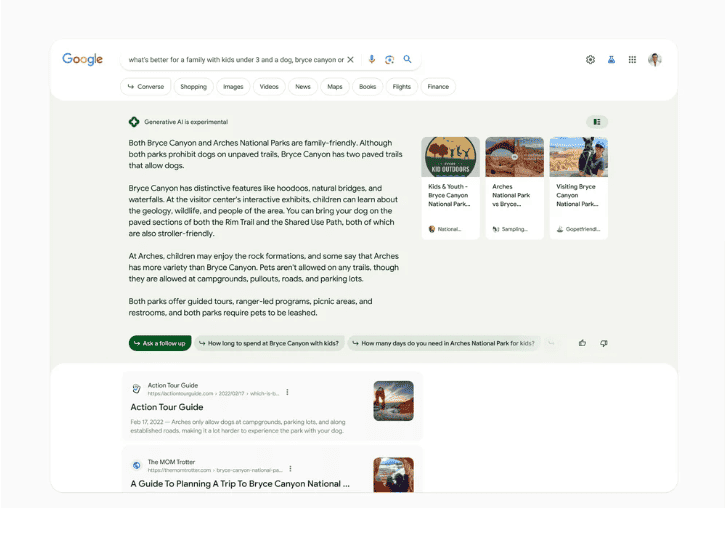
Task: Switch to Shopping results
Action: (x=193, y=86)
